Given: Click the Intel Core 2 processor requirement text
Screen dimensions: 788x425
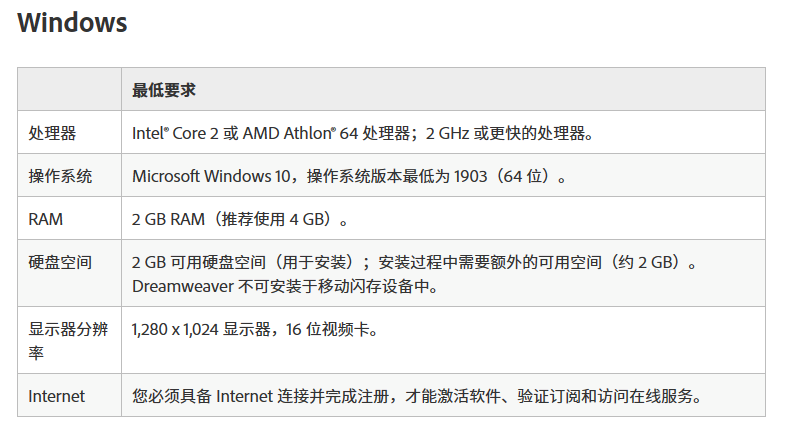Looking at the screenshot, I should (x=363, y=134).
